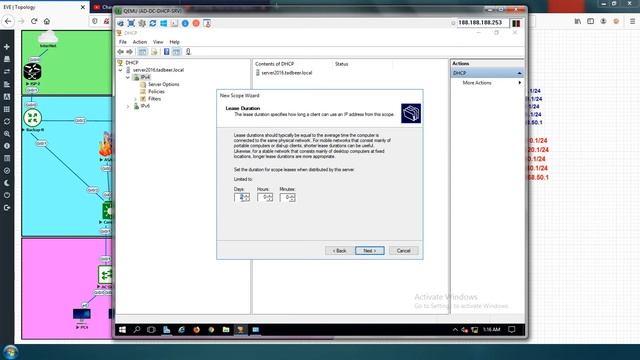Click the zoom magnifier icon in EVE sidebar
Viewport: 640px width, 360px height.
(x=7, y=134)
